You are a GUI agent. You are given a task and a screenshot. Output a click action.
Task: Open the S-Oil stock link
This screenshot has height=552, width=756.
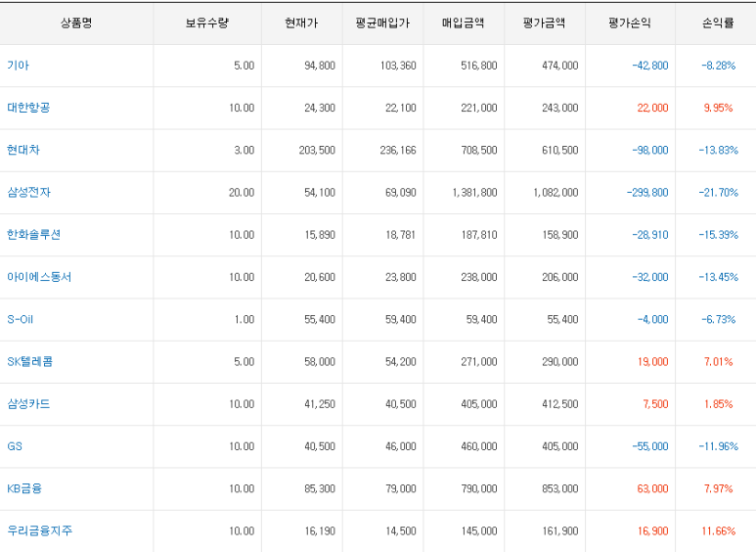tap(20, 319)
